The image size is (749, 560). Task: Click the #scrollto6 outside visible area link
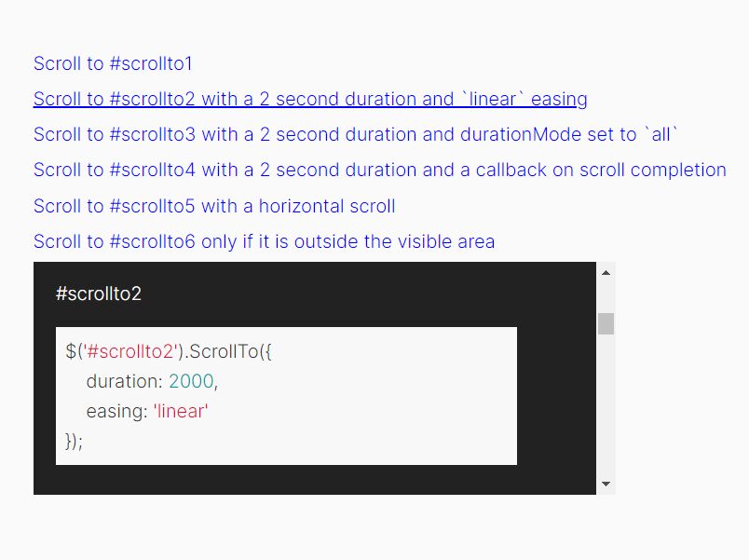264,241
